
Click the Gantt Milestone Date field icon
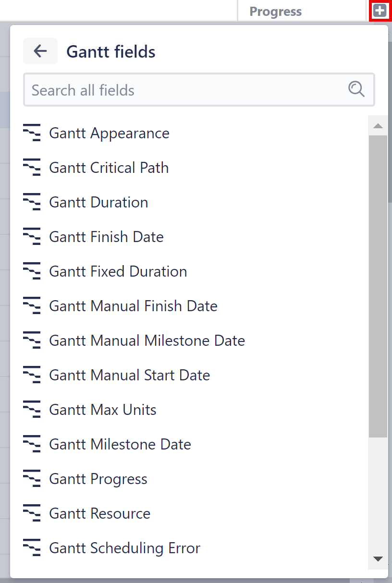[32, 444]
